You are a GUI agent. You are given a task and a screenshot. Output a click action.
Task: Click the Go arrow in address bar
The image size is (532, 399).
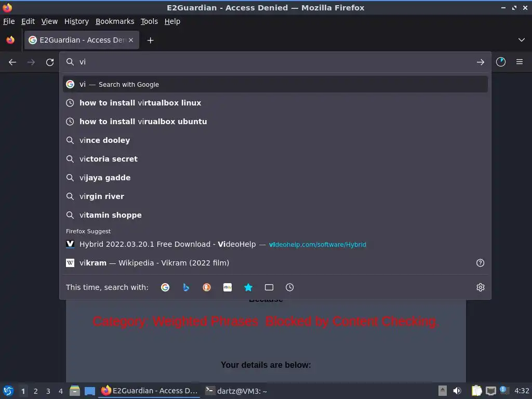480,62
